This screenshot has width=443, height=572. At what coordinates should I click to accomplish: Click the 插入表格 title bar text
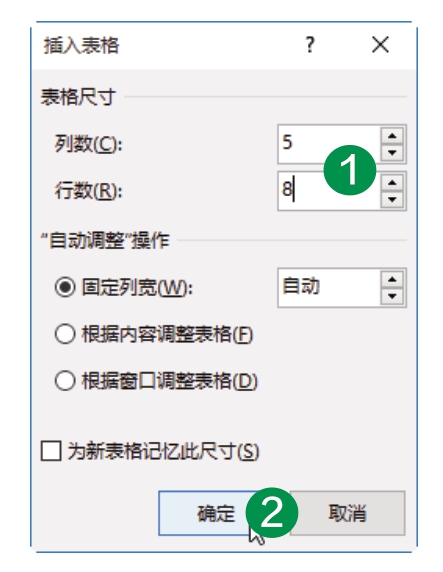[x=81, y=45]
